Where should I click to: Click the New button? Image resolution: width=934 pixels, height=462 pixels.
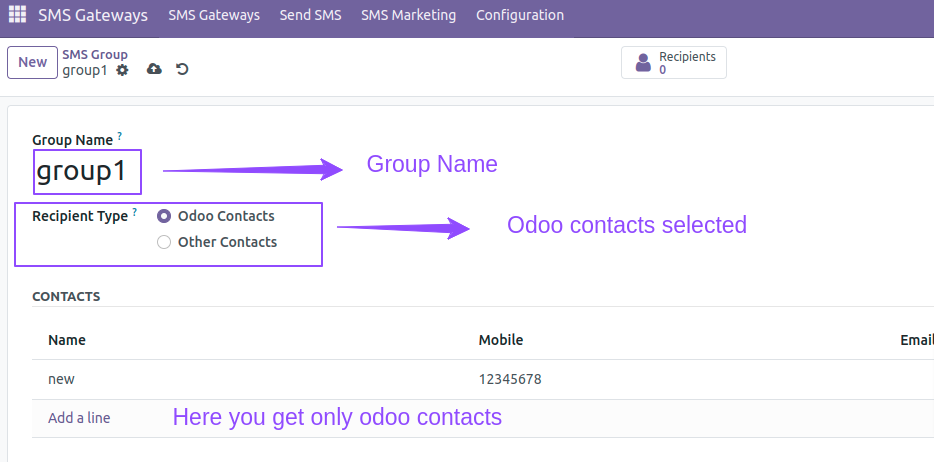coord(32,63)
